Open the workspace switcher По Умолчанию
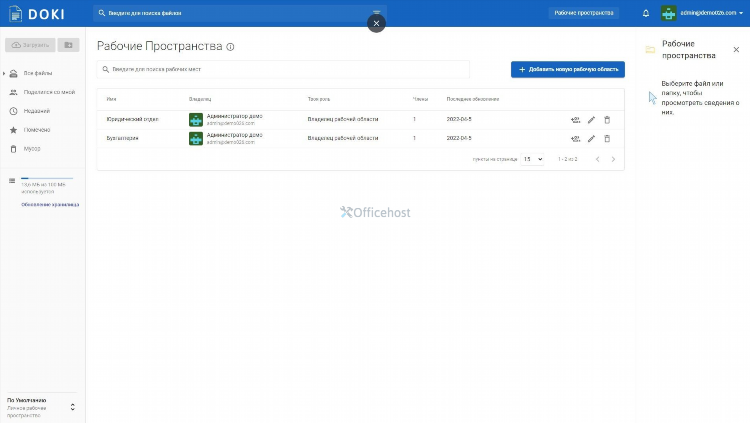Screen dimensions: 750x423 coord(41,407)
